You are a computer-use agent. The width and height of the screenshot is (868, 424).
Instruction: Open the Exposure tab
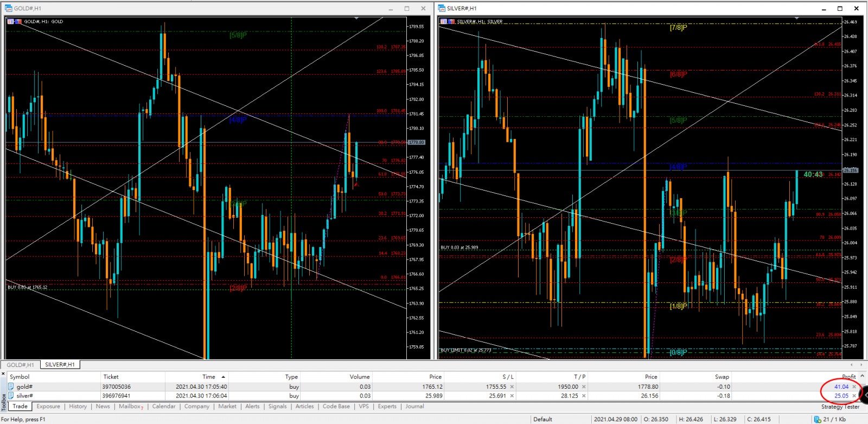48,406
